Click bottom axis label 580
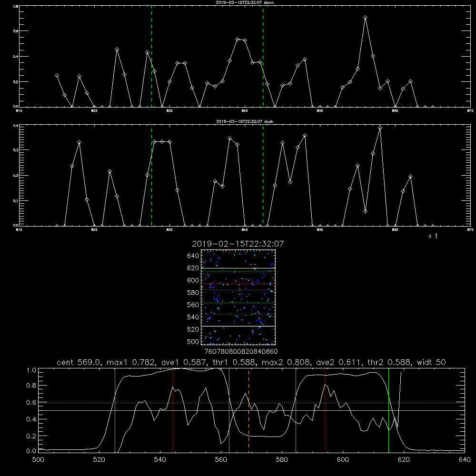Screen dimensions: 476x476 [x=282, y=460]
